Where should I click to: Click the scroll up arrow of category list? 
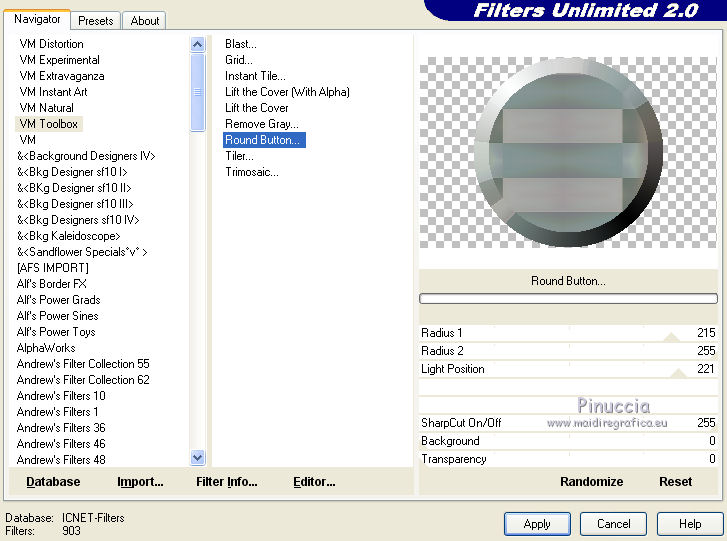click(x=198, y=45)
